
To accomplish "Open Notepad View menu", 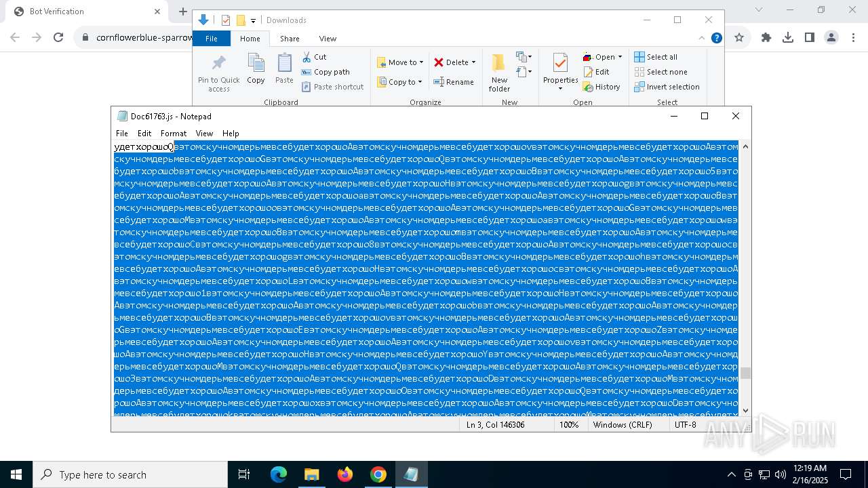I will pos(204,134).
